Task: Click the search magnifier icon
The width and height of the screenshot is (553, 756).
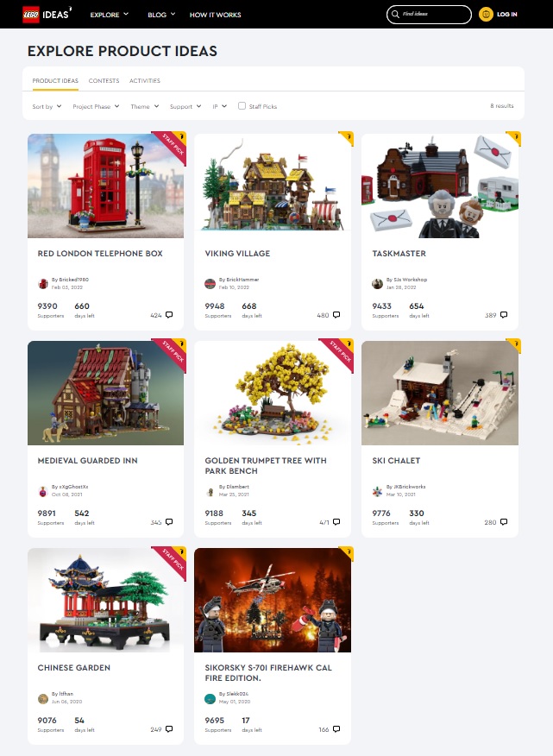Action: click(x=395, y=14)
